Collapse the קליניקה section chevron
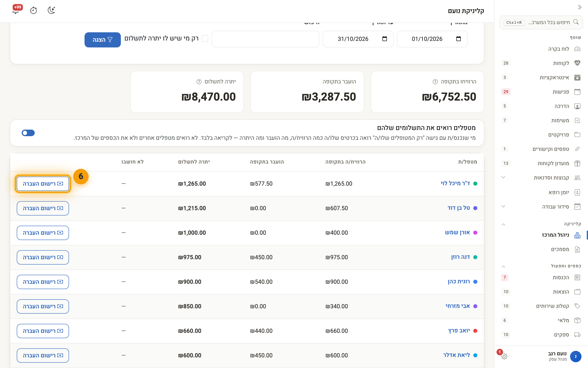 [503, 224]
